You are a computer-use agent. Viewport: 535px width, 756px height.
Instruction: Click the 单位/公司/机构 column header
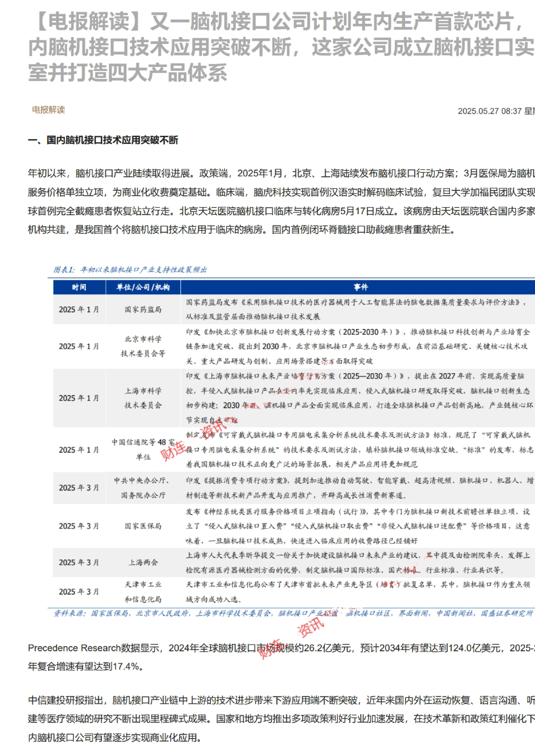pos(143,287)
